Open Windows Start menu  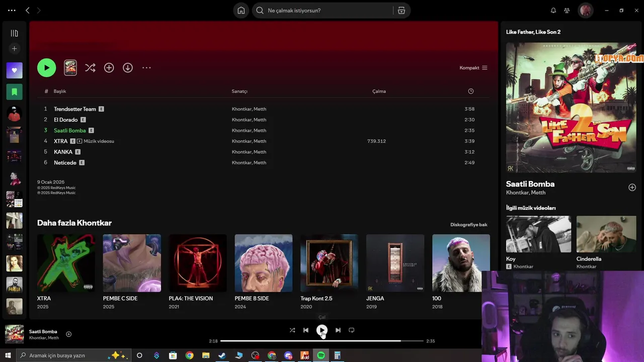[8, 355]
